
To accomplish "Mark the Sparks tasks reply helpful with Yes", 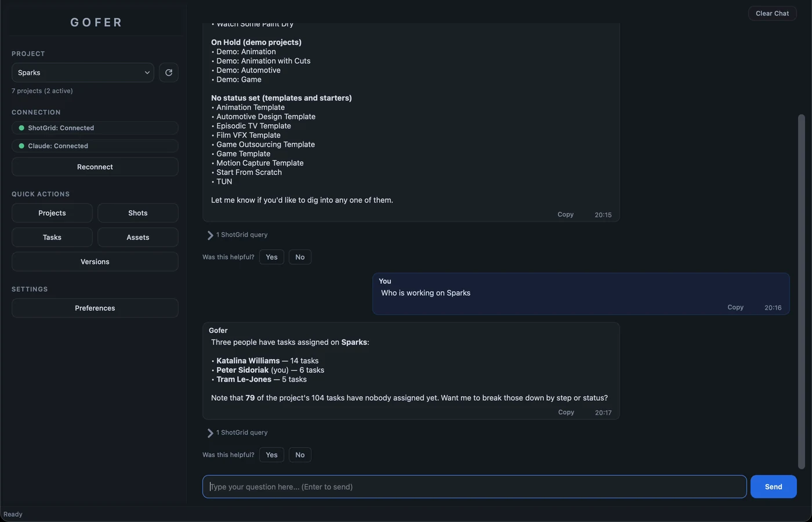I will (x=271, y=455).
